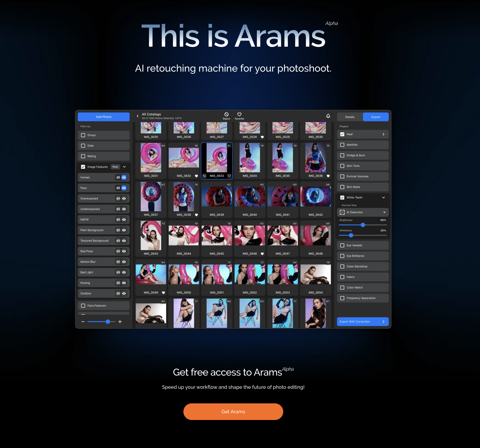Click the Add Photos button
Image resolution: width=480 pixels, height=448 pixels.
pos(104,117)
